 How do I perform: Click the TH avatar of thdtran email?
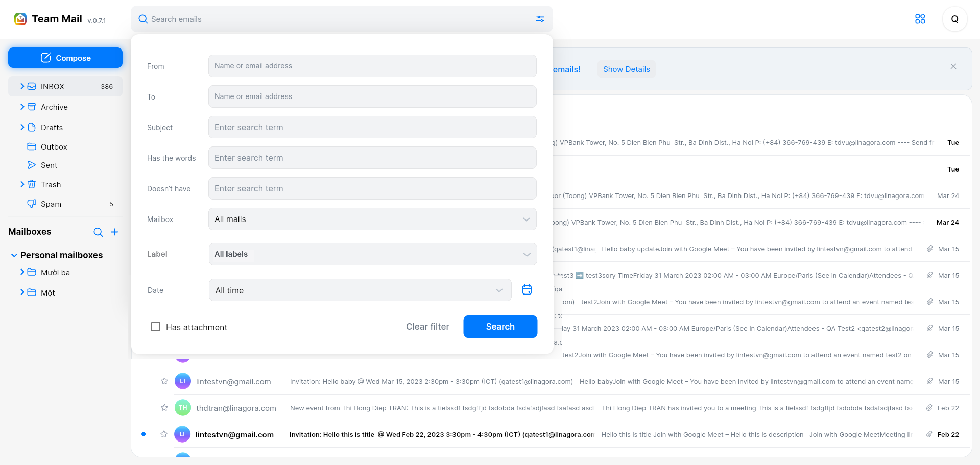pyautogui.click(x=183, y=408)
